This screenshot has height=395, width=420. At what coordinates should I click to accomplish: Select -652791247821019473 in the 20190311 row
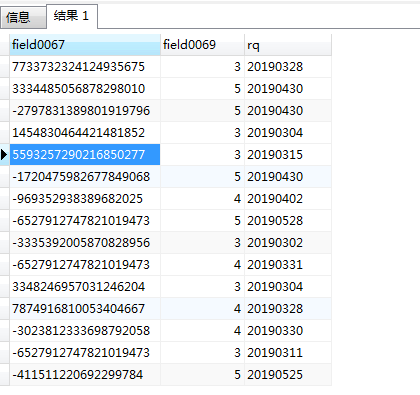click(85, 353)
